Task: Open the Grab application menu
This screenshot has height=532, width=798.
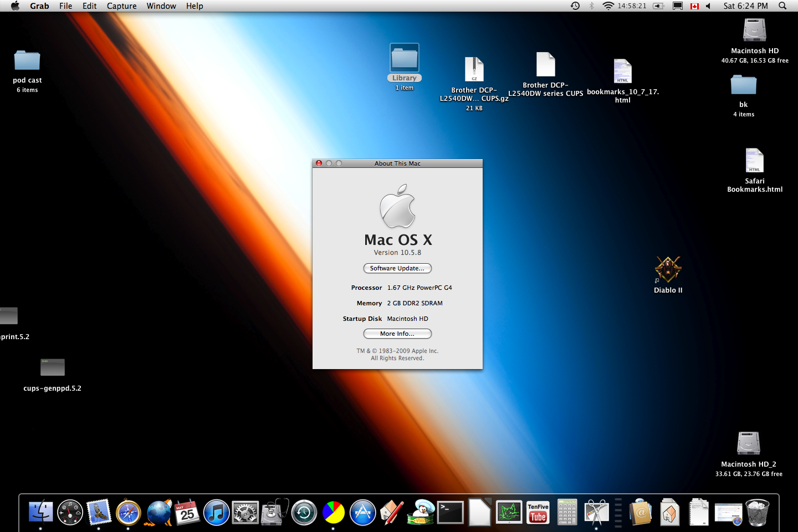Action: tap(39, 6)
